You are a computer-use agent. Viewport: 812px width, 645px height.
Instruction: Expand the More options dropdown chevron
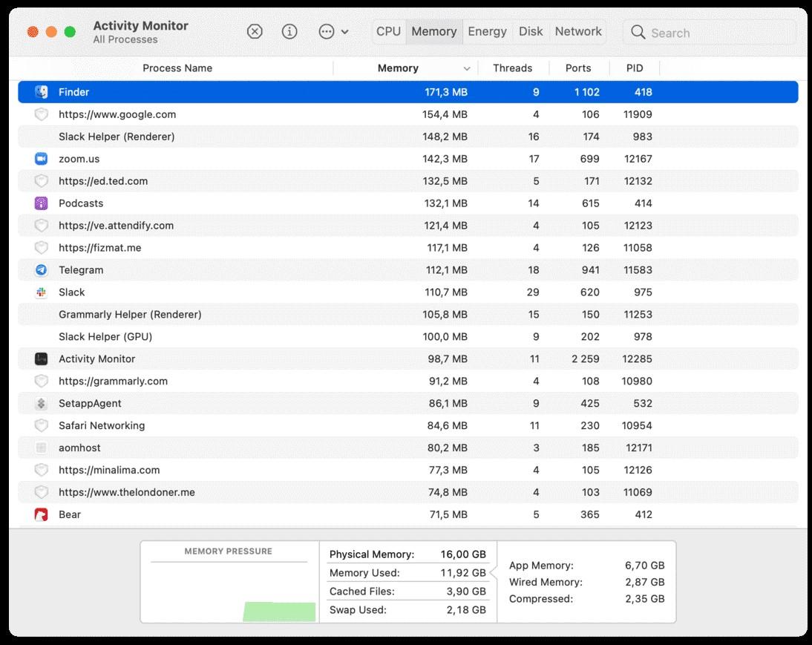click(x=345, y=32)
